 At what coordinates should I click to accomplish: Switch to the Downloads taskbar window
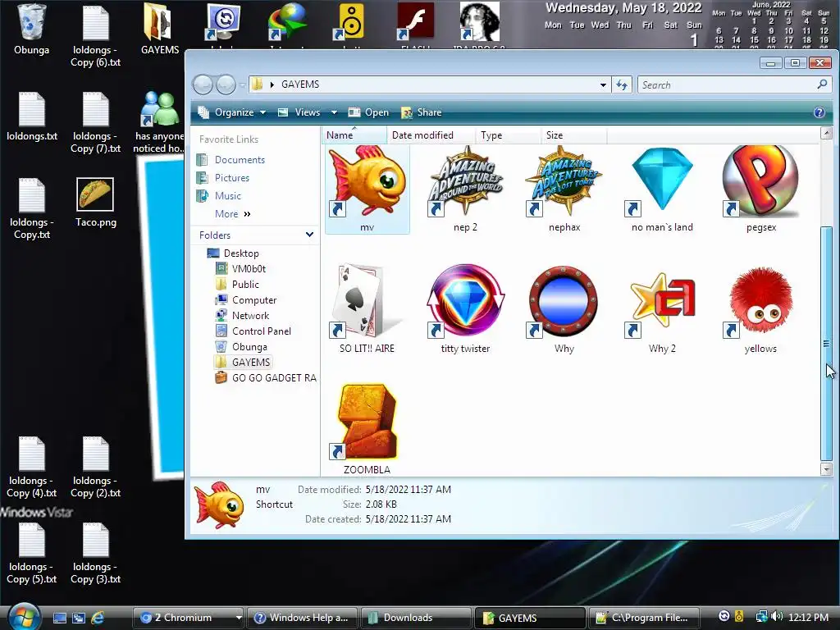416,618
